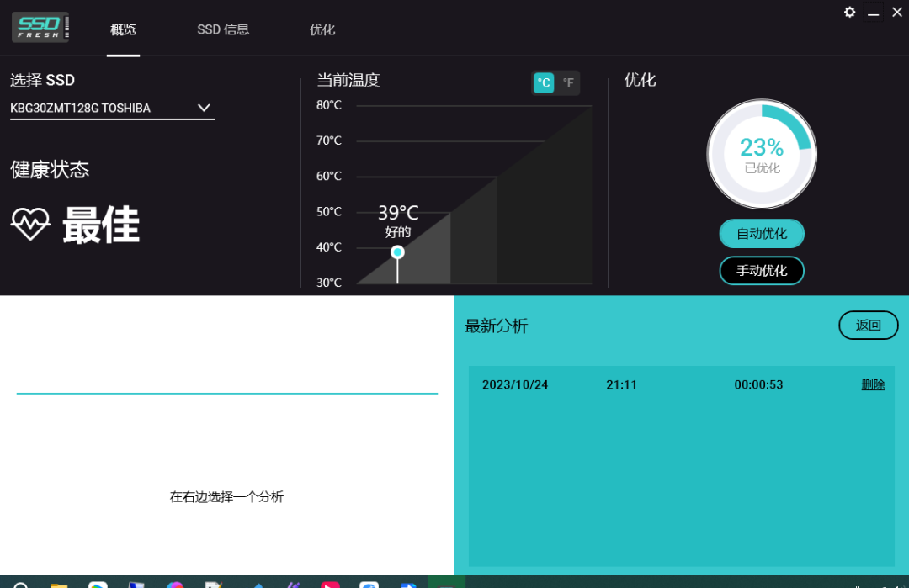The height and width of the screenshot is (588, 909).
Task: Switch temperature unit to °C
Action: (544, 82)
